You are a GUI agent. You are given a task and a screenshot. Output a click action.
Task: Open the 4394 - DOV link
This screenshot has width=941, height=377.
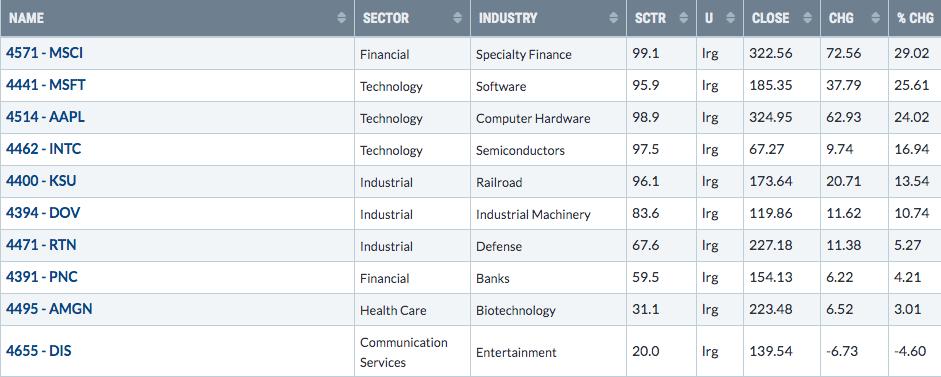click(43, 213)
